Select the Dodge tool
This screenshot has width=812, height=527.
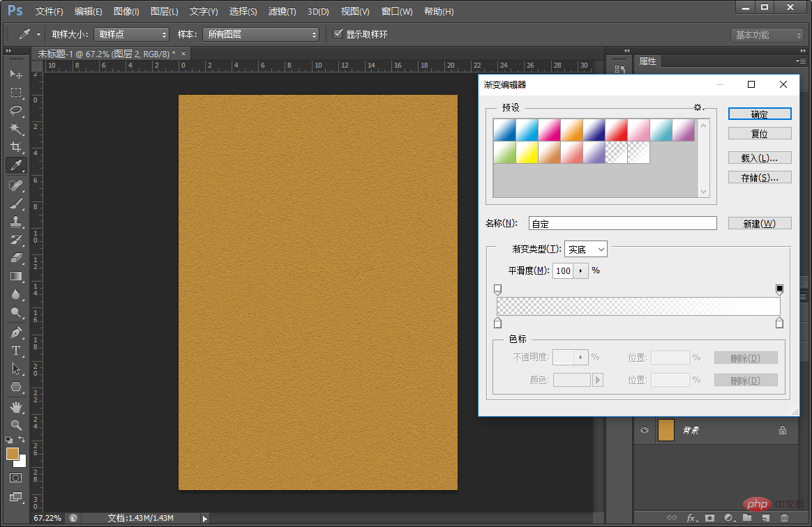(x=16, y=313)
